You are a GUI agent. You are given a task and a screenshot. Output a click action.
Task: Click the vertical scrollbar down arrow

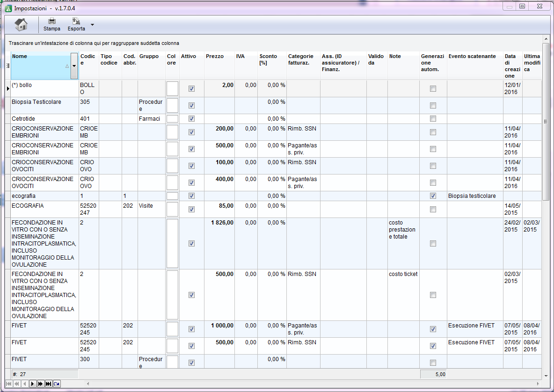pos(546,376)
